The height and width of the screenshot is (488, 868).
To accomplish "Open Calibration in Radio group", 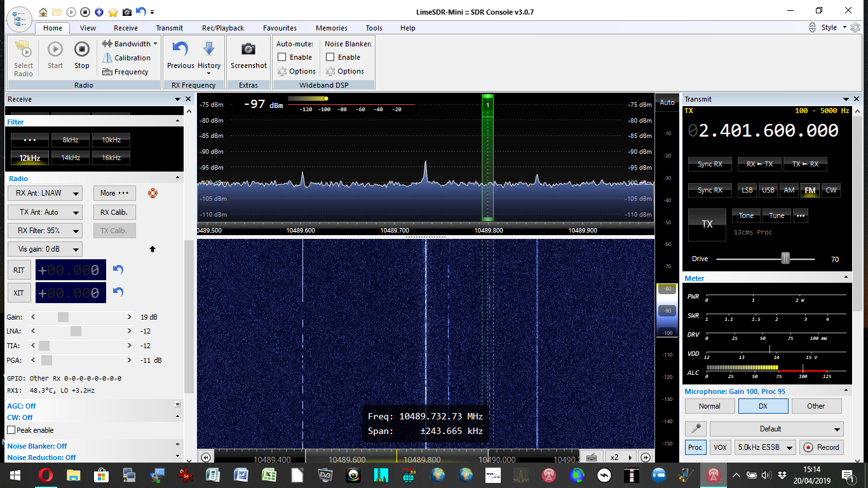I will [x=126, y=58].
